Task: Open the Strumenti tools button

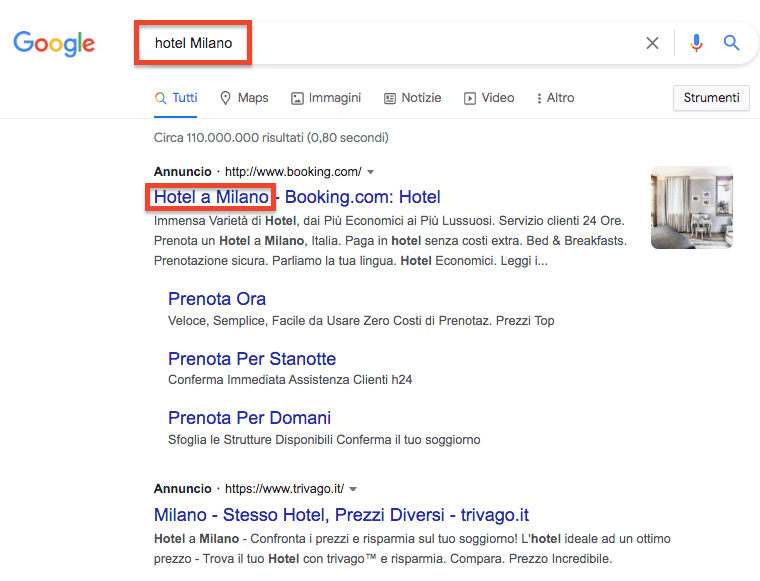Action: tap(711, 98)
